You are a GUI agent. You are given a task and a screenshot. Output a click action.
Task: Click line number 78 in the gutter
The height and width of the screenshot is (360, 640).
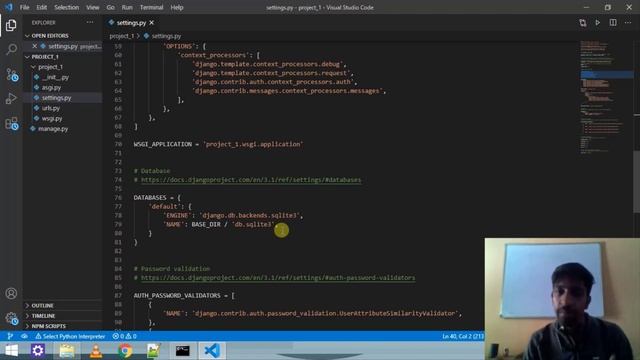[118, 216]
